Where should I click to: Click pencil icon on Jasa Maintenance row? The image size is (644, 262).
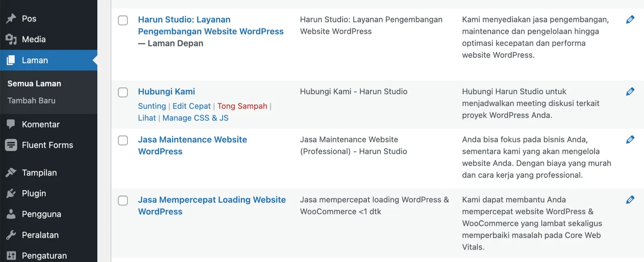coord(630,139)
